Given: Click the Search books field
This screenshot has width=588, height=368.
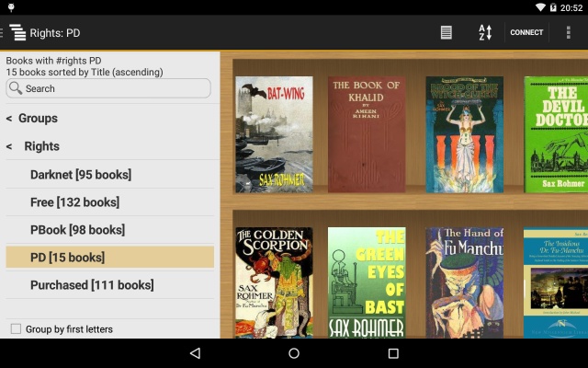Looking at the screenshot, I should 108,88.
